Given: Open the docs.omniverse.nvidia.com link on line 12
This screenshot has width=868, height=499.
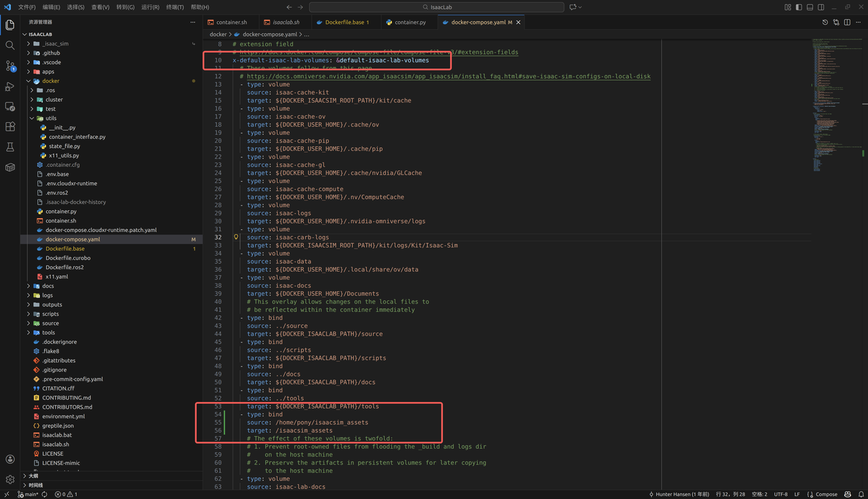Looking at the screenshot, I should (x=448, y=76).
